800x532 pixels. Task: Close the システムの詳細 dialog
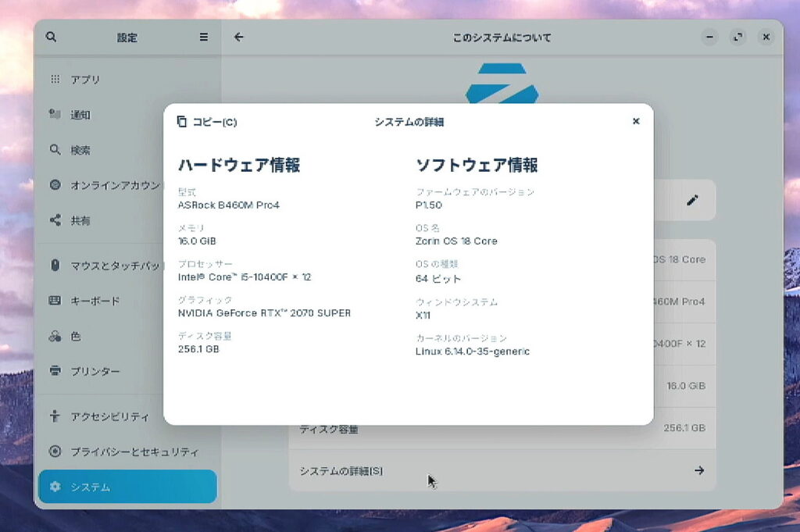coord(636,121)
